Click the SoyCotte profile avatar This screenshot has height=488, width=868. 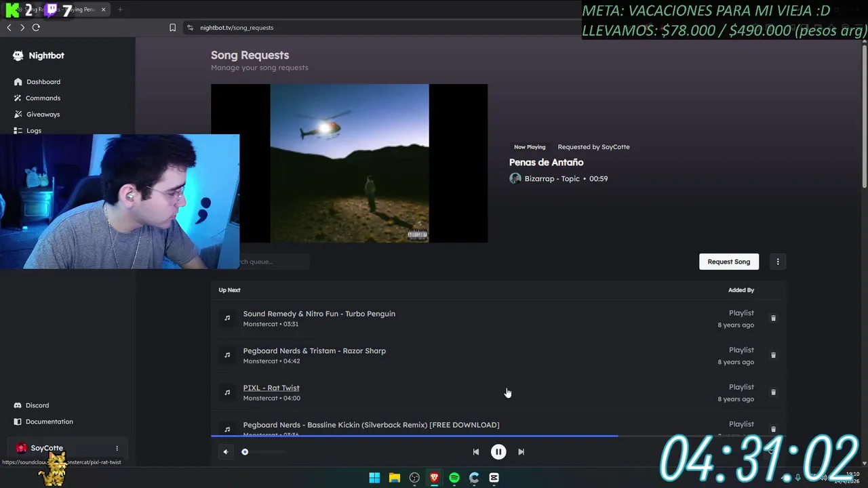[22, 448]
